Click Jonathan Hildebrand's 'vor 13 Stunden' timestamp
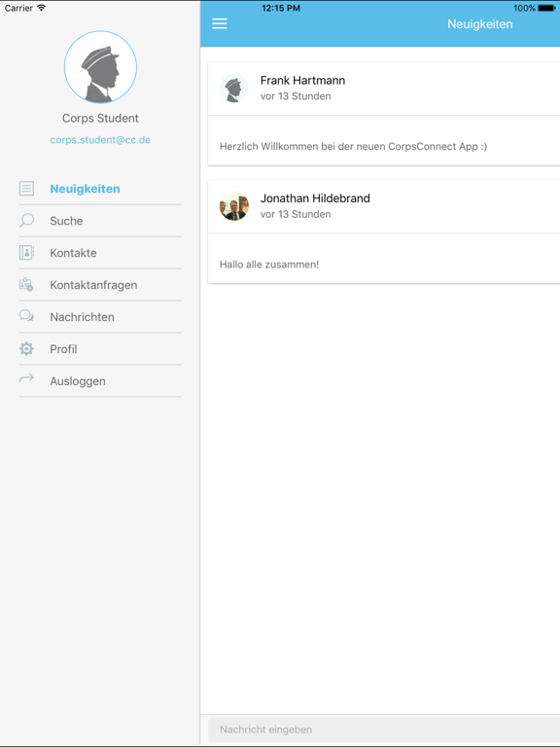Viewport: 560px width, 747px height. coord(296,214)
